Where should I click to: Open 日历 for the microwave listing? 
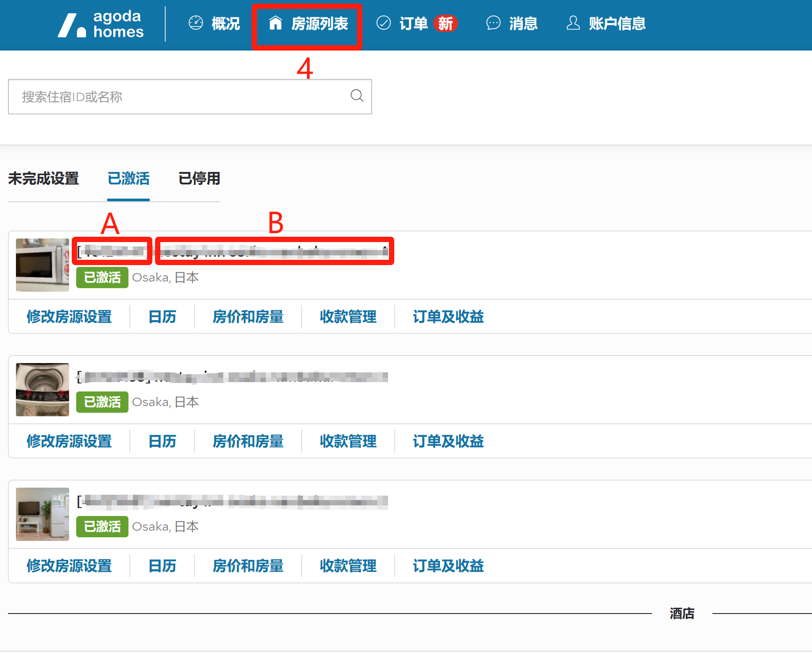(x=162, y=317)
